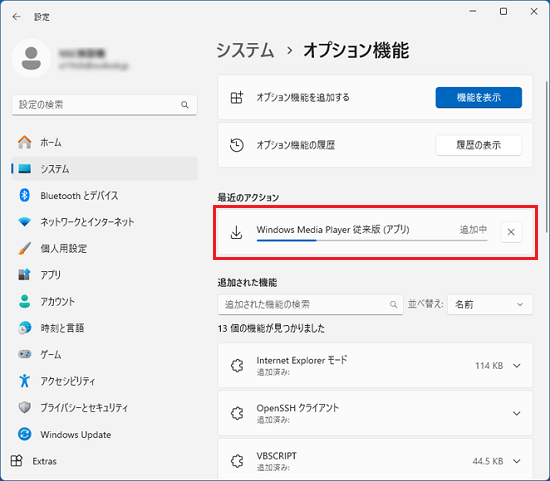This screenshot has height=481, width=550.
Task: Click the オプション機能を追加する grid-plus icon
Action: click(x=237, y=97)
